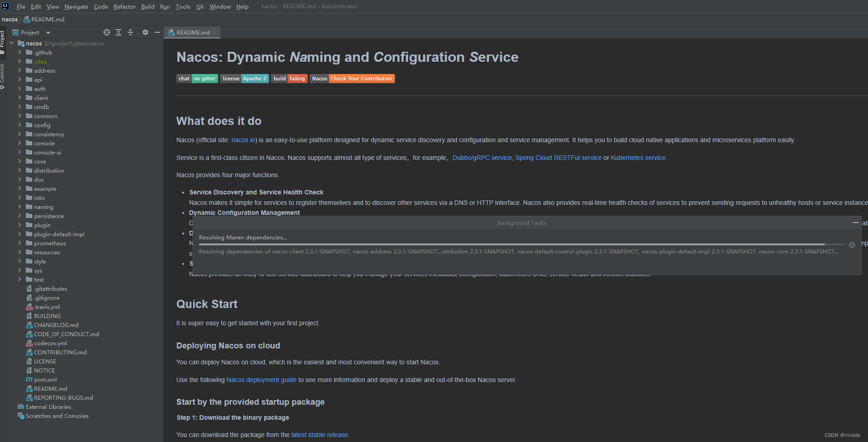Select the distribution folder
The image size is (868, 442).
point(45,171)
